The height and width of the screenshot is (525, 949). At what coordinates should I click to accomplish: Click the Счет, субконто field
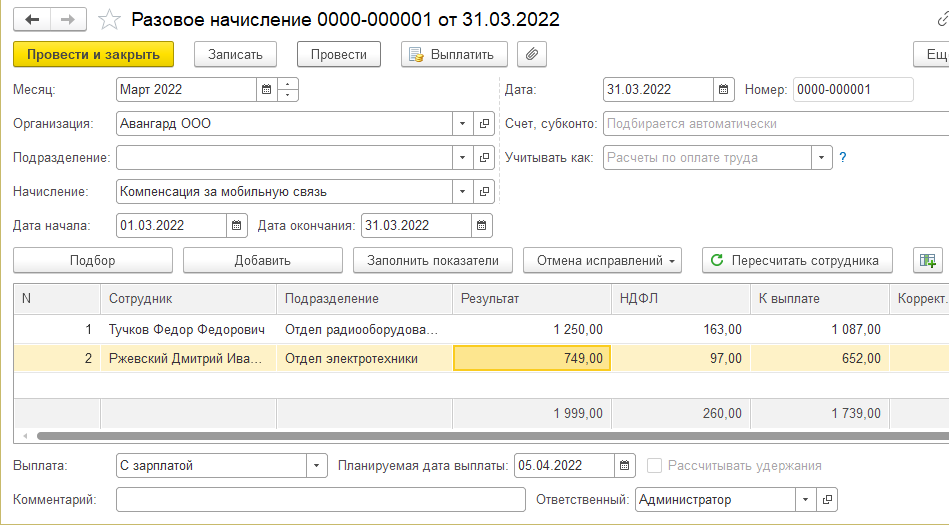pyautogui.click(x=776, y=124)
